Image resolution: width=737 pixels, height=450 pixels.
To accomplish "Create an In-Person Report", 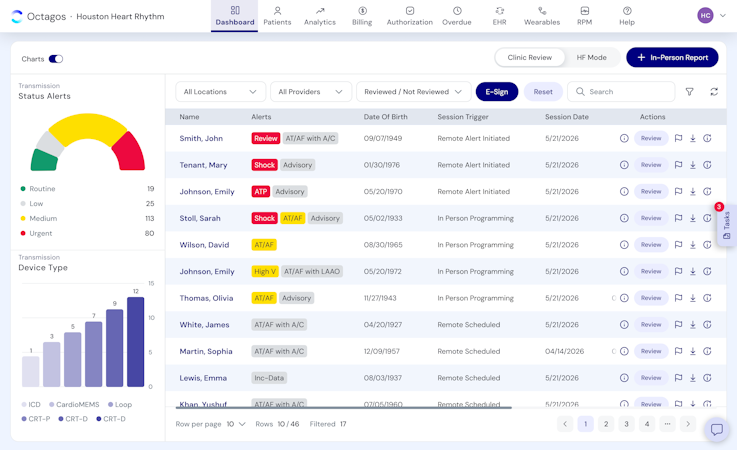I will [672, 57].
